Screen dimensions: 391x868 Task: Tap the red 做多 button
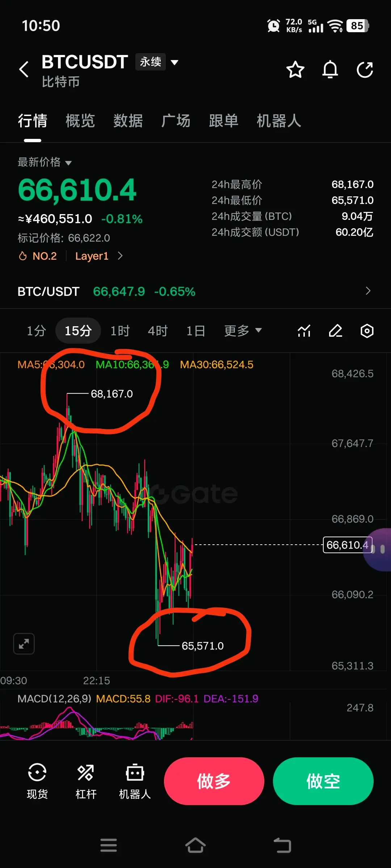[x=214, y=781]
